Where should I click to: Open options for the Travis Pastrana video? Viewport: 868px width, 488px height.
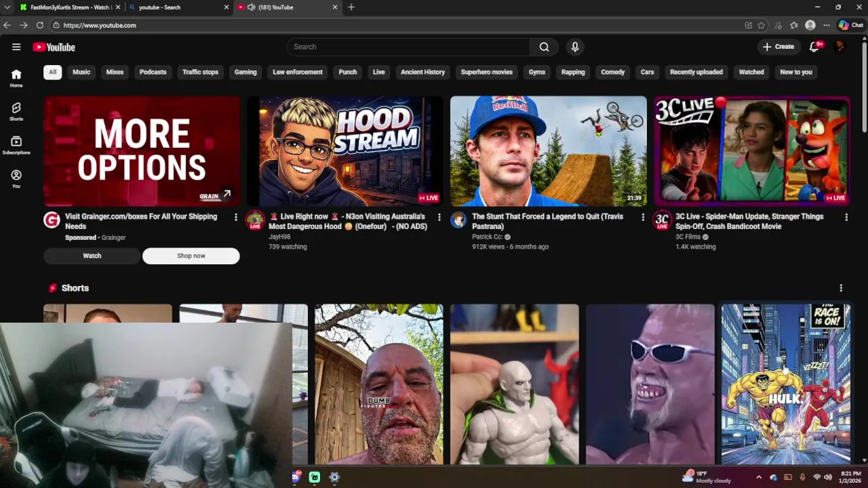pyautogui.click(x=643, y=217)
